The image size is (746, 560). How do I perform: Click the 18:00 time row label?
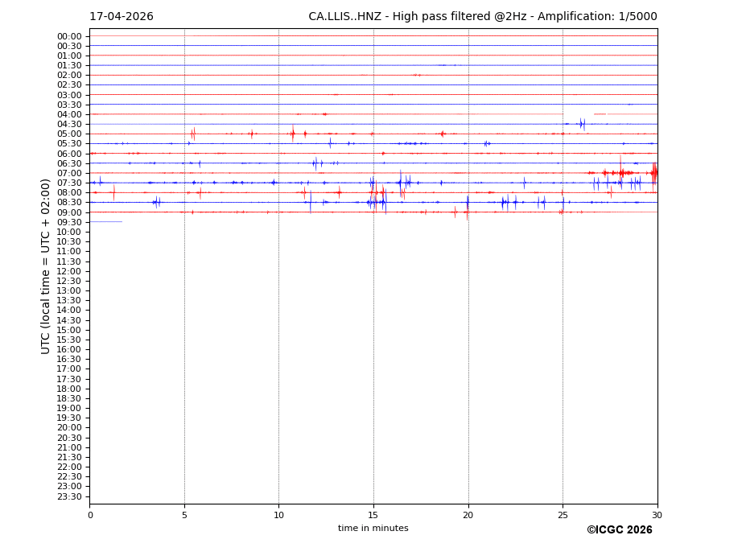pyautogui.click(x=69, y=389)
